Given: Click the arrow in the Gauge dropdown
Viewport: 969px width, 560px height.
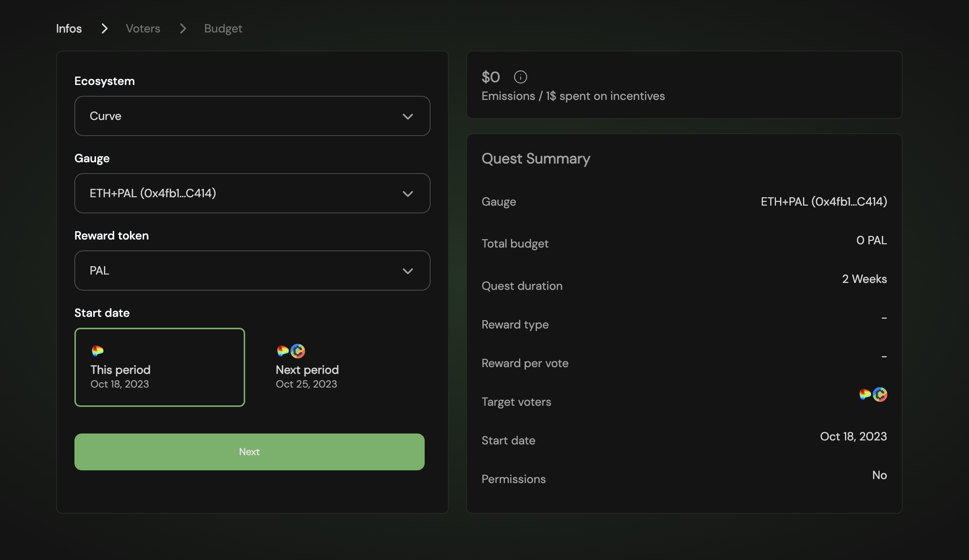Looking at the screenshot, I should (408, 193).
